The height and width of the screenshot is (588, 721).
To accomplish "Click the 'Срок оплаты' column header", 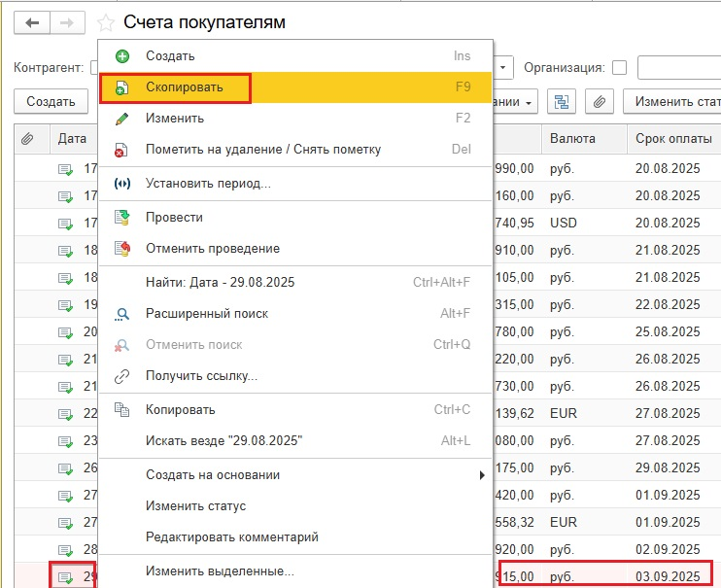I will (x=673, y=138).
